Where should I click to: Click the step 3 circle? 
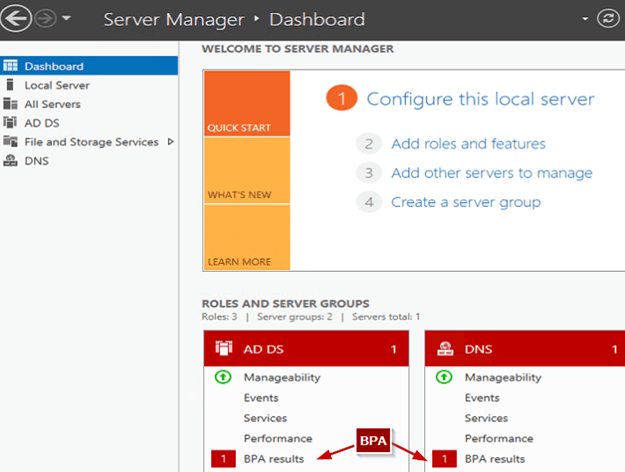(369, 173)
